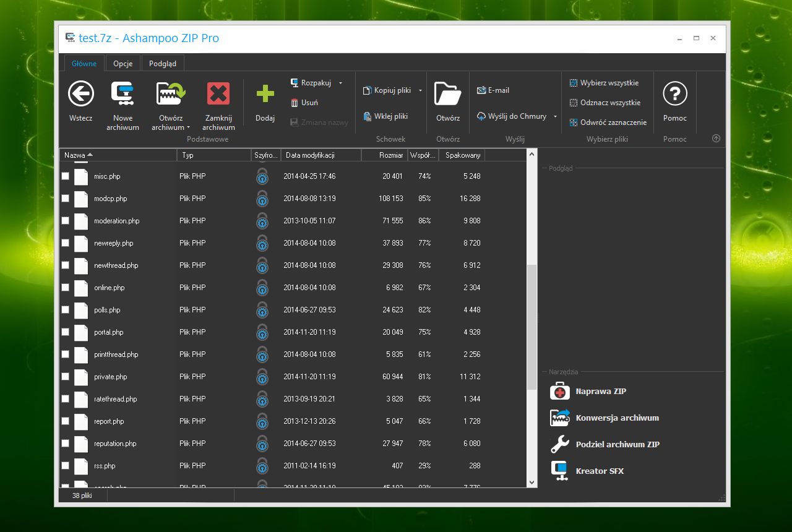The height and width of the screenshot is (532, 792).
Task: Click the Podziel archiwum ZIP tool
Action: tap(617, 445)
